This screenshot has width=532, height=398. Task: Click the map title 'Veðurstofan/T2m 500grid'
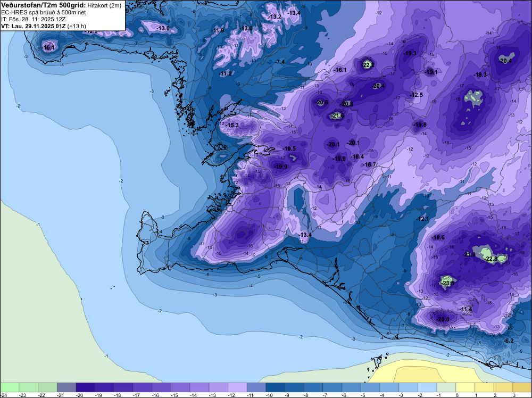click(x=44, y=5)
